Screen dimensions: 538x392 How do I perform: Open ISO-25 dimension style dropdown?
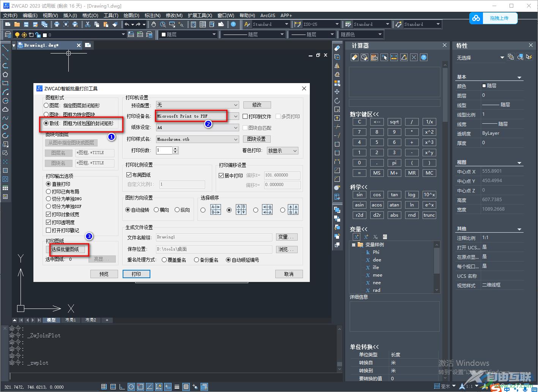[321, 24]
